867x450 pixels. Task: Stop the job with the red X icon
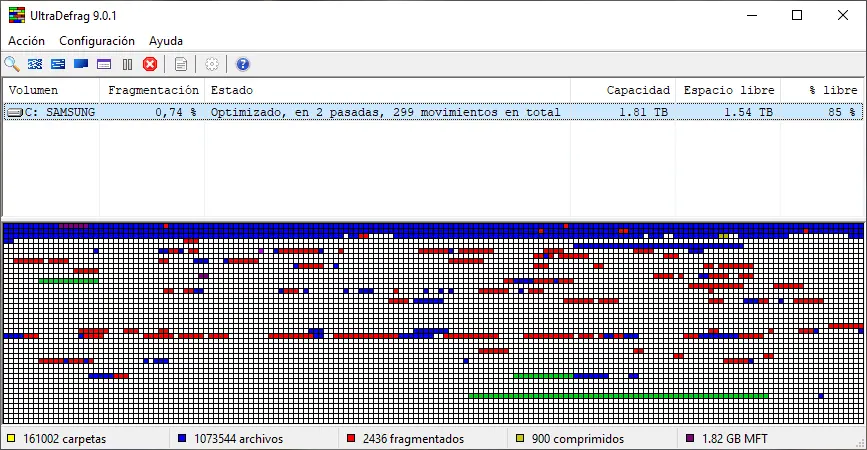click(x=150, y=64)
